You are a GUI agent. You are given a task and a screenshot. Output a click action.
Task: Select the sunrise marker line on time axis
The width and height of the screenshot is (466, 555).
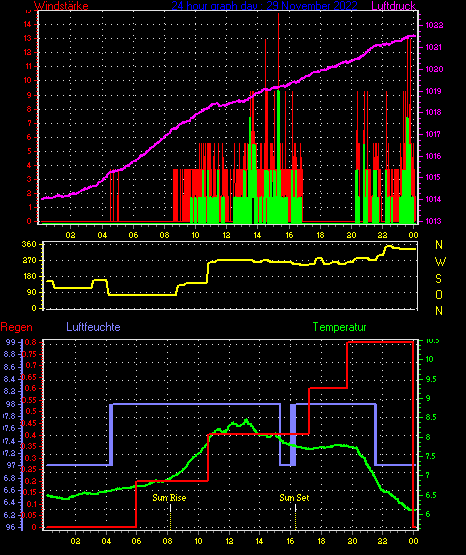(x=171, y=517)
